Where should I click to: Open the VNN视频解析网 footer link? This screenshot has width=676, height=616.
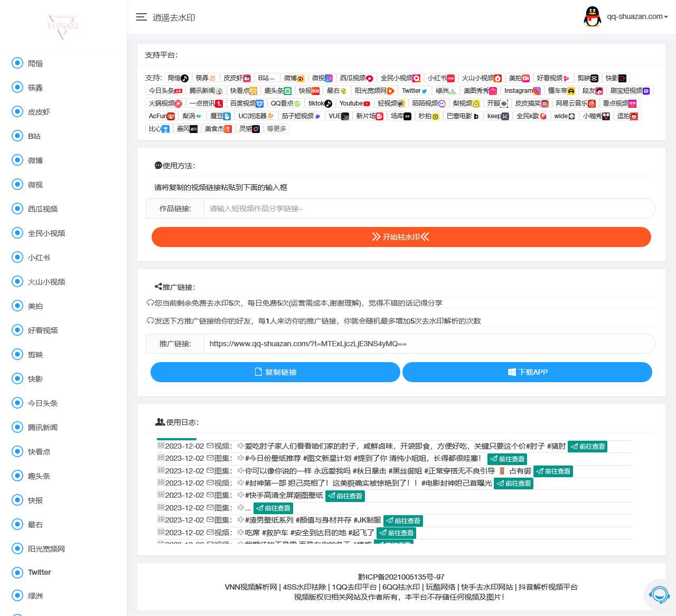click(x=251, y=587)
